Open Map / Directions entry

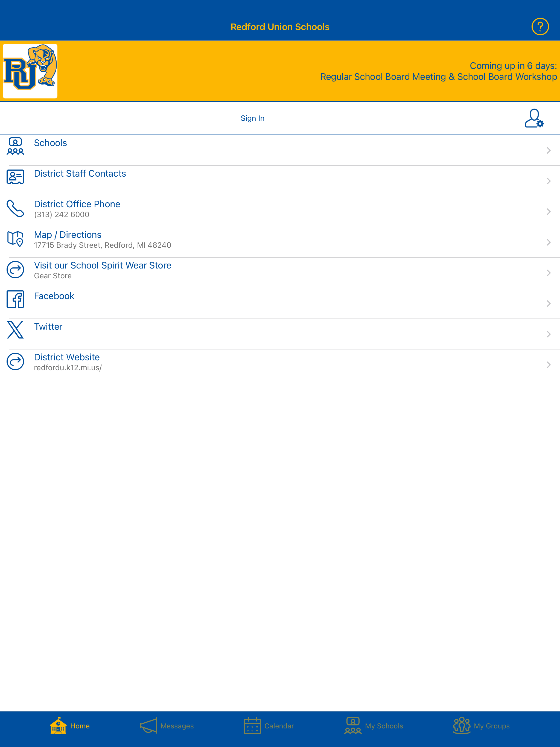click(x=280, y=242)
